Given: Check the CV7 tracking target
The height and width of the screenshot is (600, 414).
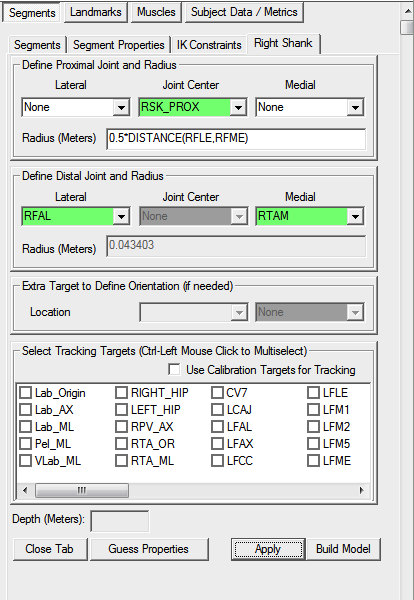Looking at the screenshot, I should 217,393.
